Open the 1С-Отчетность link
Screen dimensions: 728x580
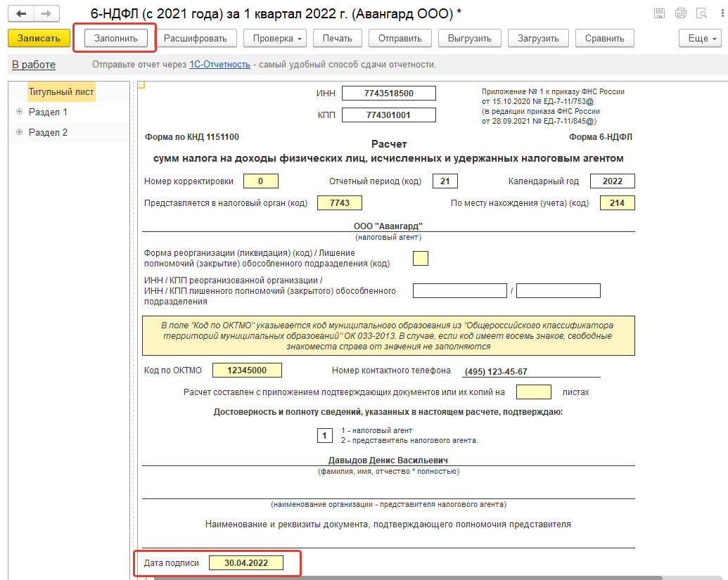pos(219,65)
